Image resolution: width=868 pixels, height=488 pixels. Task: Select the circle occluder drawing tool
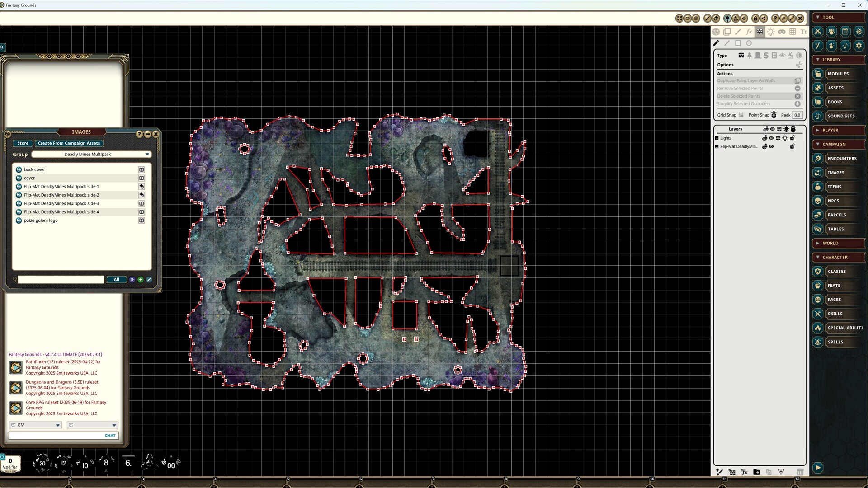(x=749, y=43)
